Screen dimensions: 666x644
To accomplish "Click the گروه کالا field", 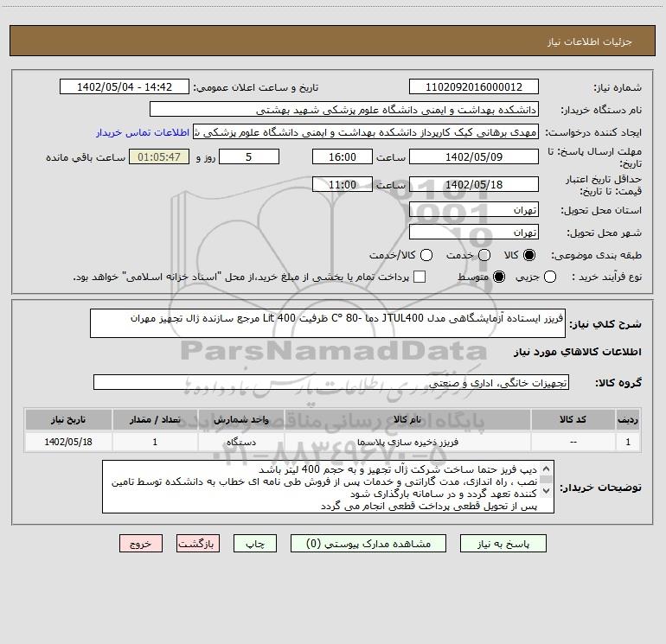I will point(331,382).
